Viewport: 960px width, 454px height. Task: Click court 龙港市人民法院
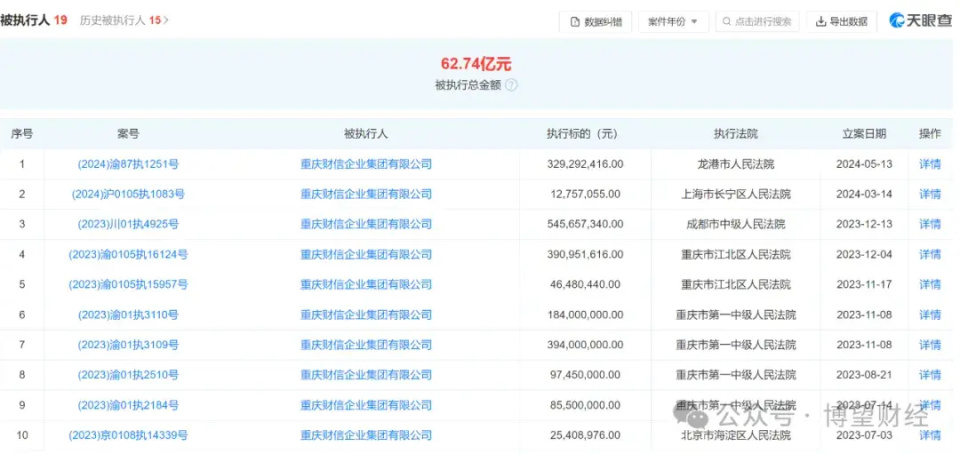[x=735, y=164]
